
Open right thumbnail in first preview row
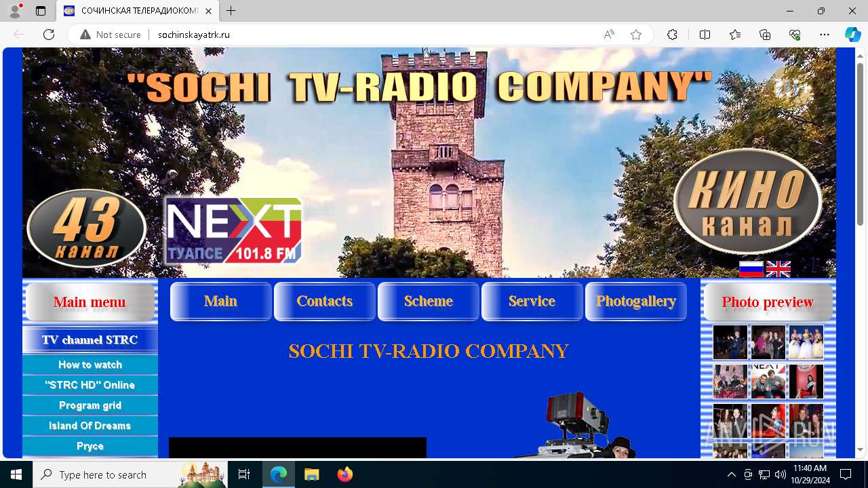[806, 342]
